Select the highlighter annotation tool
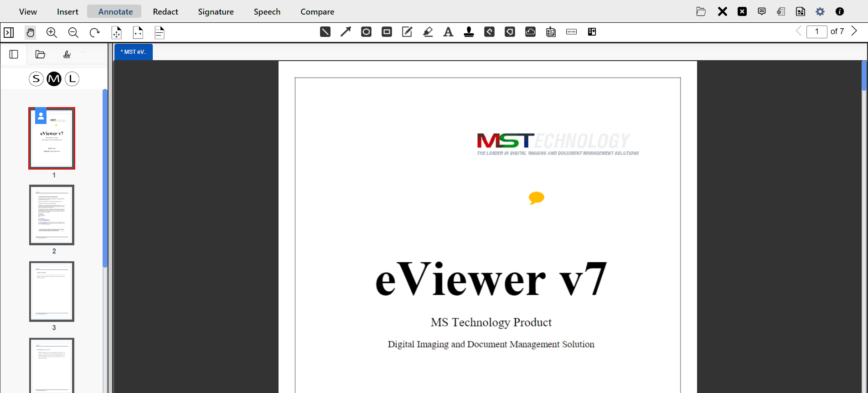868x393 pixels. (x=428, y=32)
